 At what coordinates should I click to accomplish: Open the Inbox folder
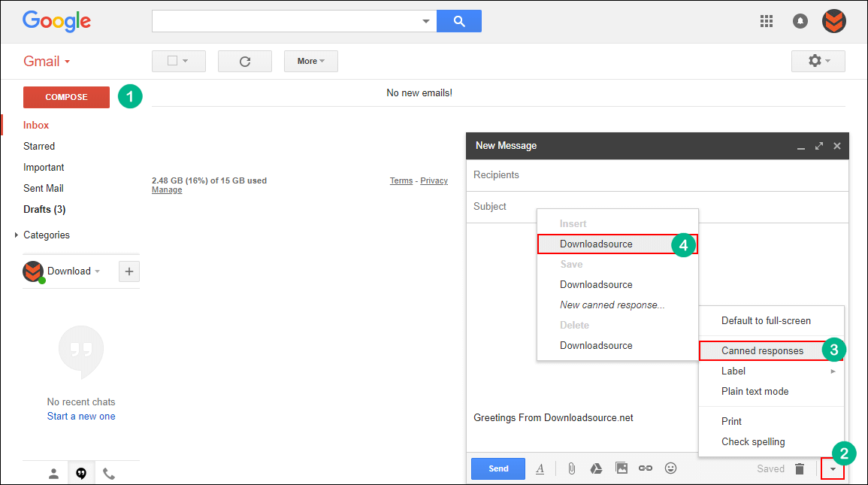pos(36,125)
